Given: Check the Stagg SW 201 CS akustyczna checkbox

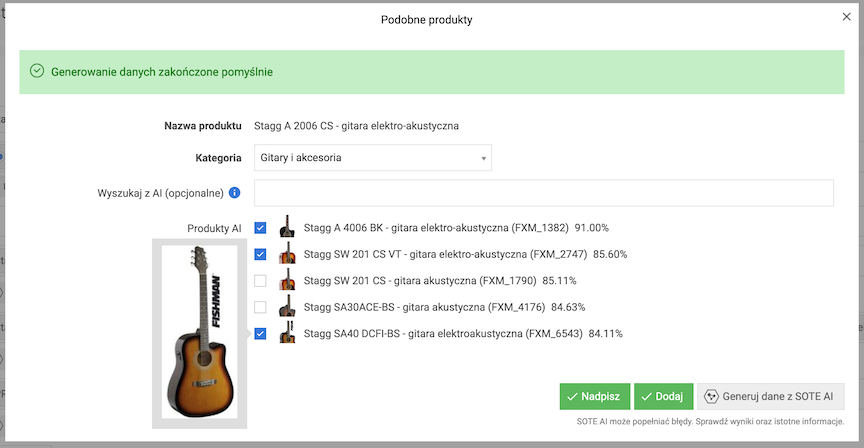Looking at the screenshot, I should point(260,280).
